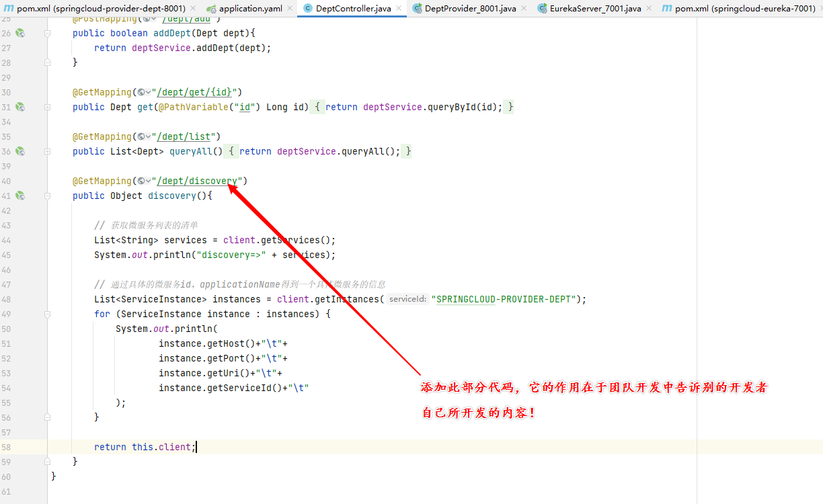
Task: Open the pom.xml springcloud-eureka-7001 tab
Action: pos(744,9)
